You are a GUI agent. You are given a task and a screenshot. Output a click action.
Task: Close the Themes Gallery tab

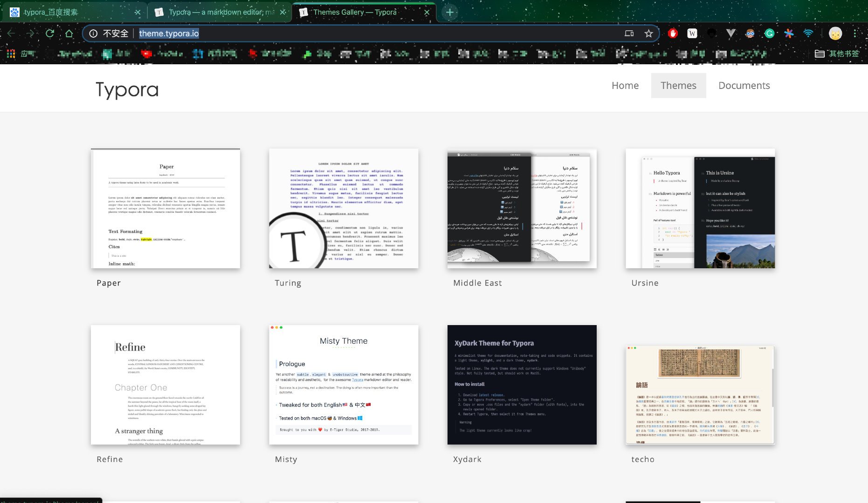(427, 13)
